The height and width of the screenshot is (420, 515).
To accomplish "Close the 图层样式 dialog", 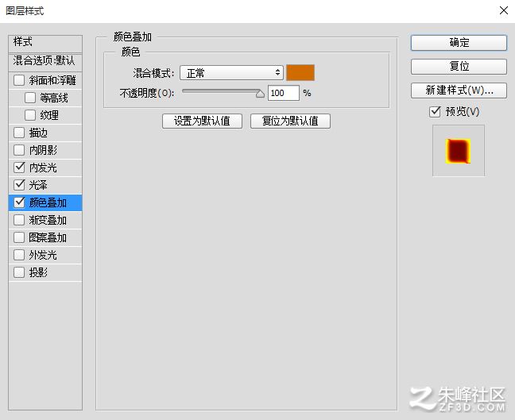I will coord(504,10).
